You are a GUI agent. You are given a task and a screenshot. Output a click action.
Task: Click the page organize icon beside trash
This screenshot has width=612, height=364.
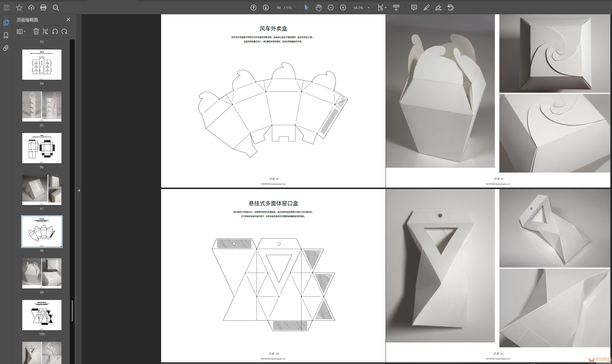pos(45,31)
